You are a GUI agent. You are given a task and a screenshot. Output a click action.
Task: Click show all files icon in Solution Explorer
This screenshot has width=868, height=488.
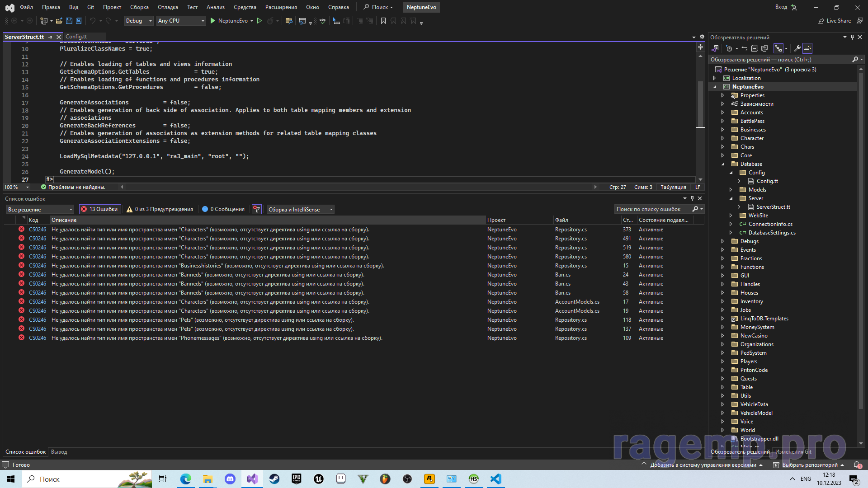(x=764, y=48)
